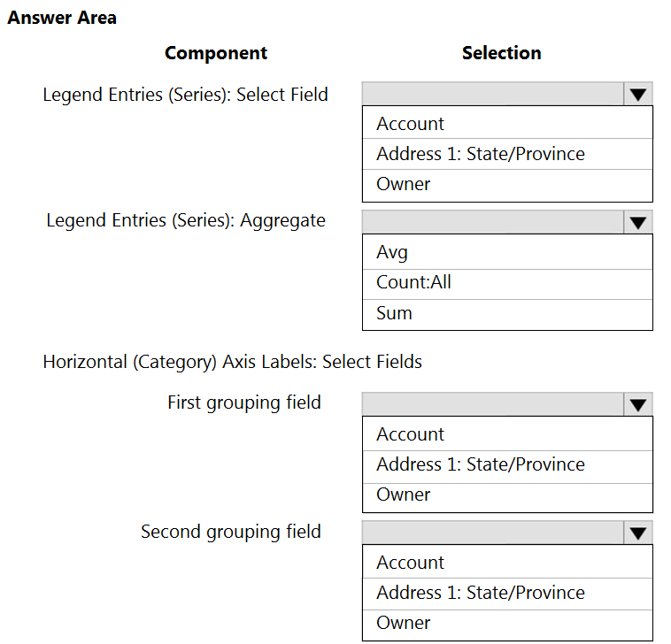The image size is (671, 644).
Task: Choose Address 1: State/Province for Legend Entries field
Action: 481,154
